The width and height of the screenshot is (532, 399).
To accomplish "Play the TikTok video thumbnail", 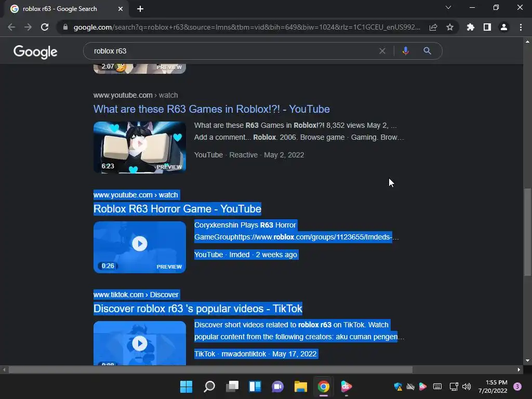I will [x=139, y=343].
